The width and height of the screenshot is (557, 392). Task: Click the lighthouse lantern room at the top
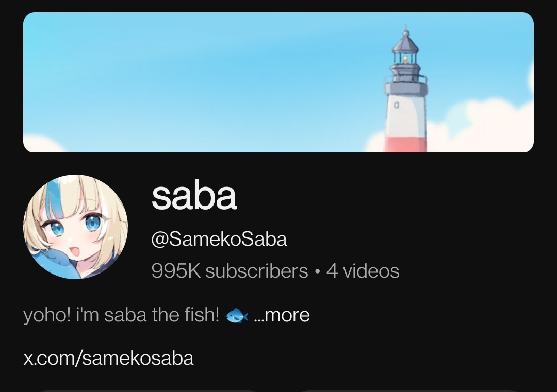pos(405,57)
